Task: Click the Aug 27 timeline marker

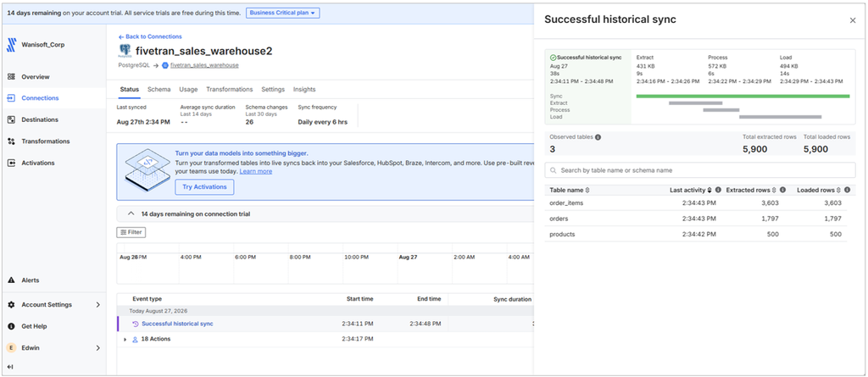Action: point(408,258)
